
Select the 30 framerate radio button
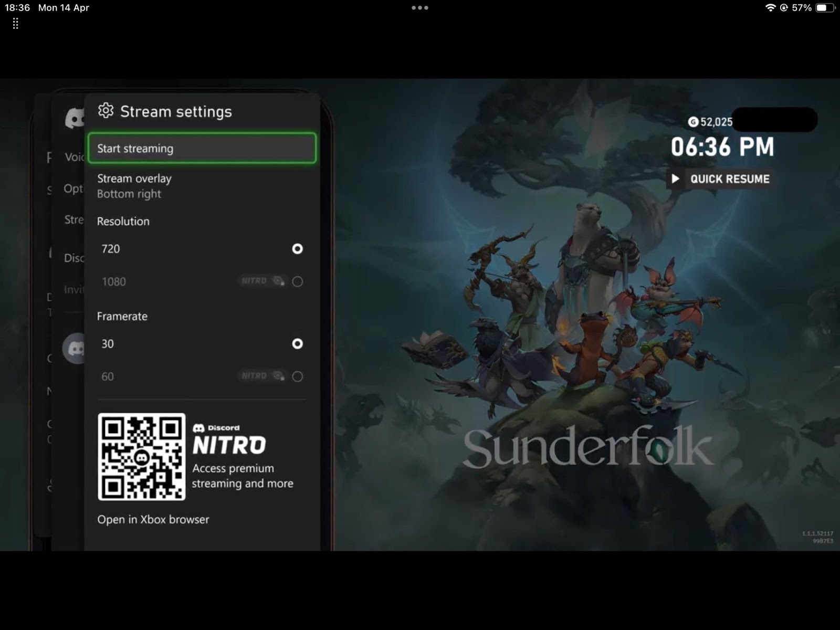(297, 344)
